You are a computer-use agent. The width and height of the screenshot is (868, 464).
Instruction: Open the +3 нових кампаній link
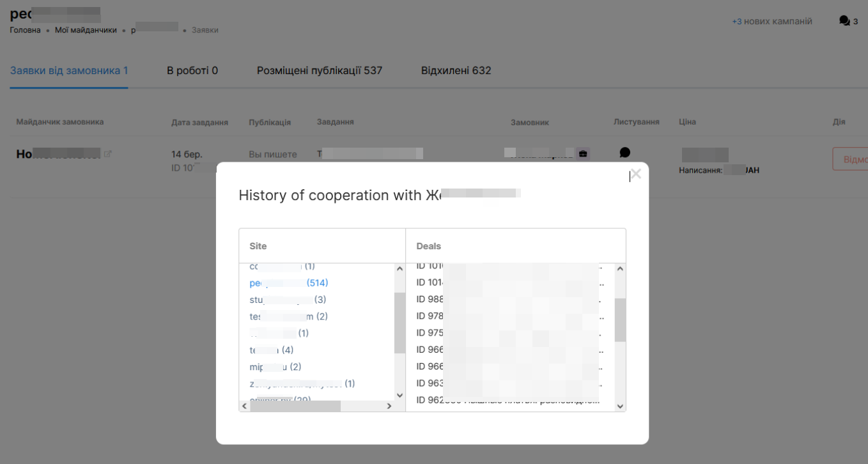coord(772,22)
